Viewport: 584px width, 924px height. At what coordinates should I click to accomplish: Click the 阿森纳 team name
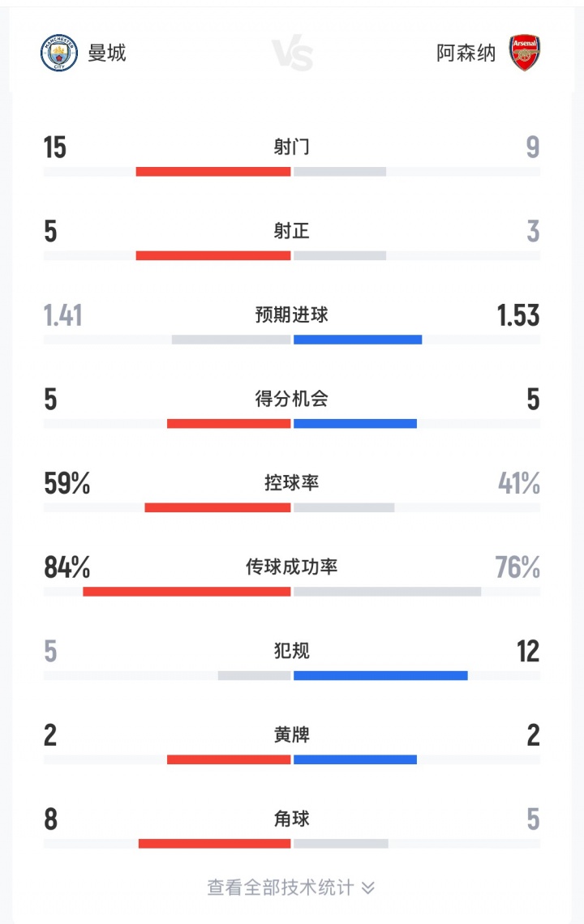466,53
